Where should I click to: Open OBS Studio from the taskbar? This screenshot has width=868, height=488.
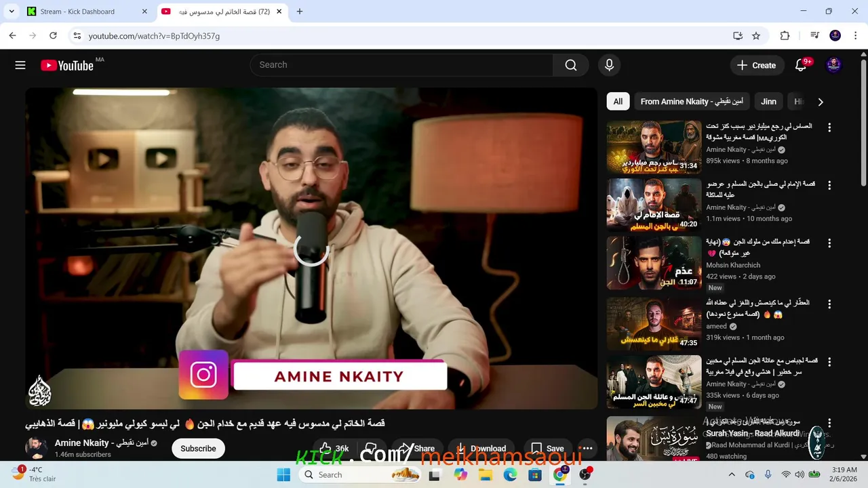(x=585, y=475)
